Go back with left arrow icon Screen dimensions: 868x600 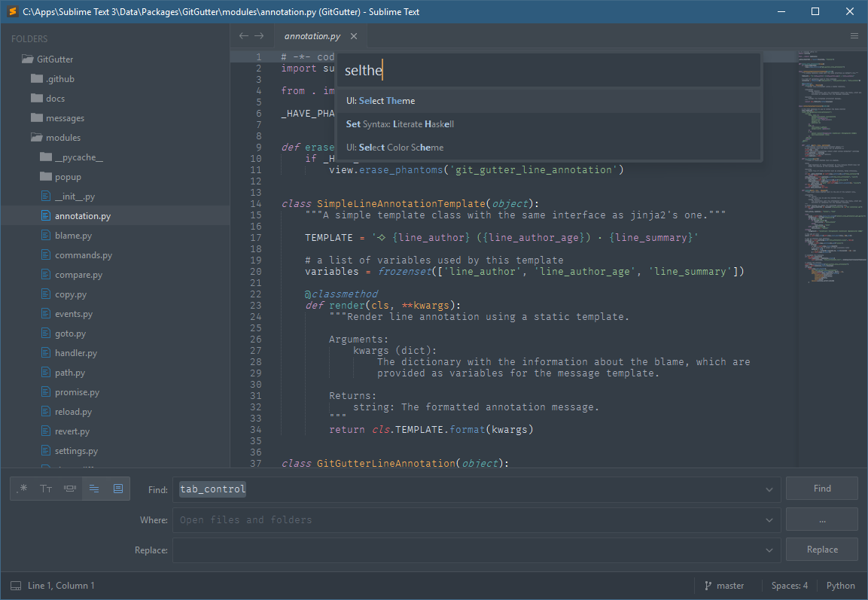244,36
